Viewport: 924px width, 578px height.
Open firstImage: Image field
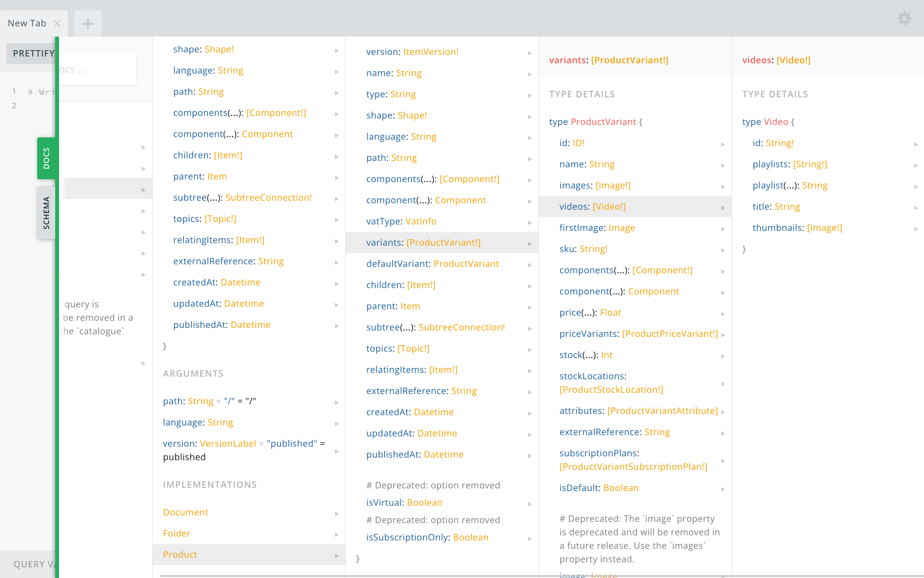tap(635, 228)
